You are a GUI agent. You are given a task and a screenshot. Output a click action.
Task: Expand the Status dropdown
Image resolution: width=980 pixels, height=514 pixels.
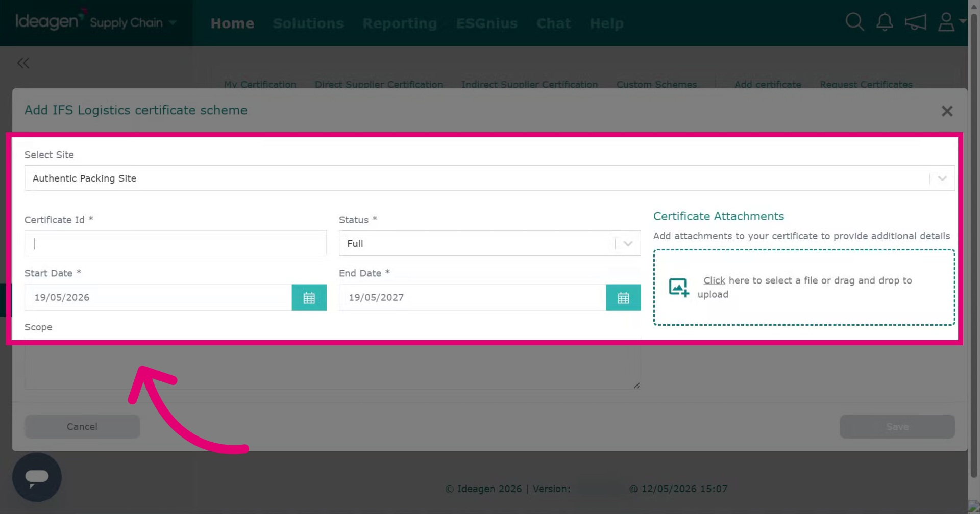628,244
